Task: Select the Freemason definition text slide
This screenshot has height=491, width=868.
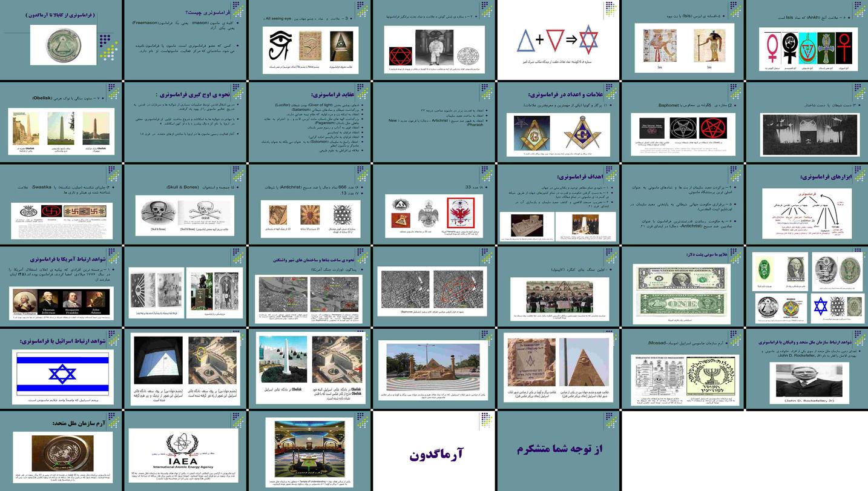Action: (x=185, y=41)
